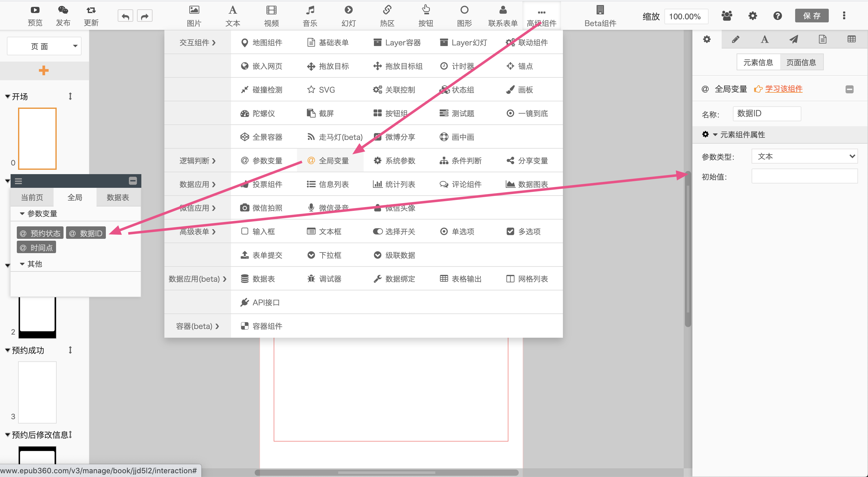Image resolution: width=868 pixels, height=477 pixels.
Task: Open the 热区 hotspot link tool
Action: 387,16
